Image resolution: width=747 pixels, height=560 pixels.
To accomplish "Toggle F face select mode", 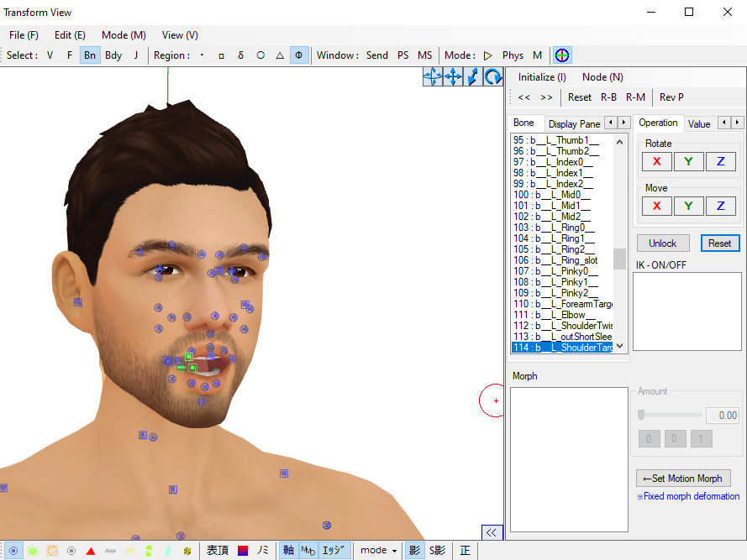I will pyautogui.click(x=70, y=55).
